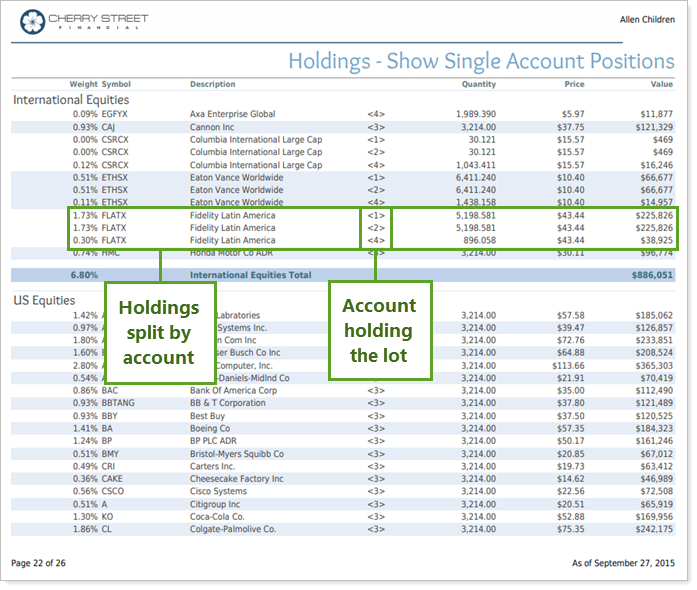
Task: Click the Cherry Street Financial logo icon
Action: 33,20
